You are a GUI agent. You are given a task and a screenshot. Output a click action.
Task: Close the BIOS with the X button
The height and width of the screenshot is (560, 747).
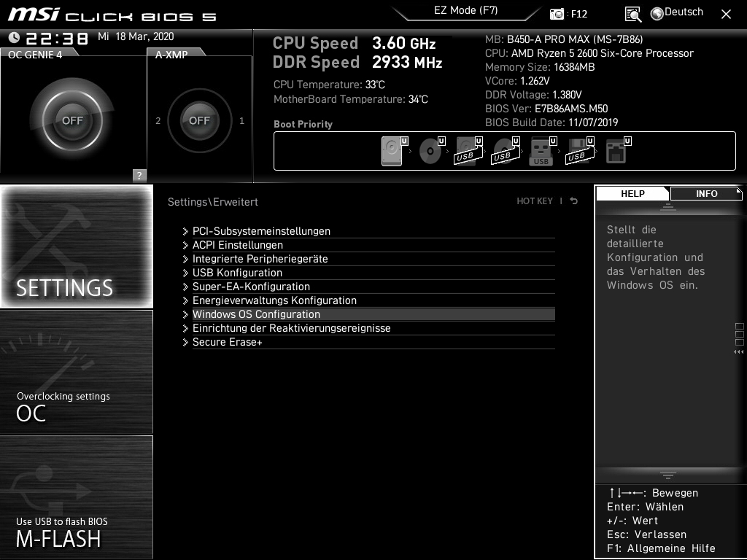tap(726, 15)
